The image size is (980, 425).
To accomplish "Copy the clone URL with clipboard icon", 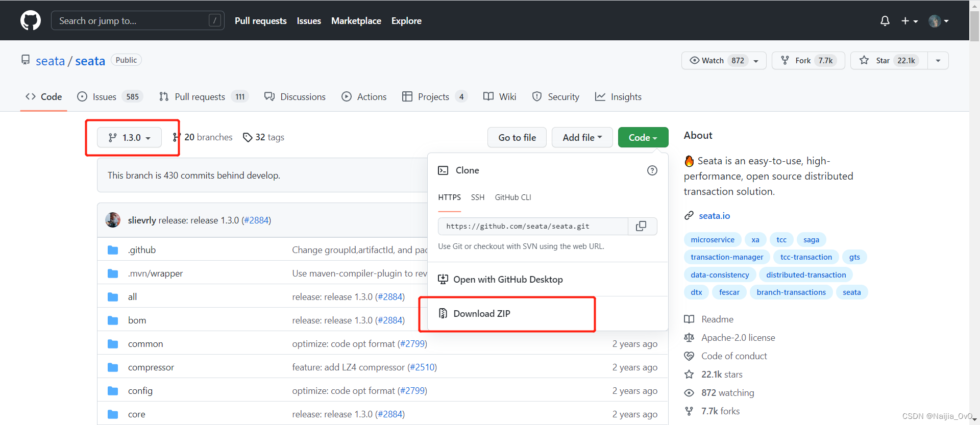I will point(642,226).
